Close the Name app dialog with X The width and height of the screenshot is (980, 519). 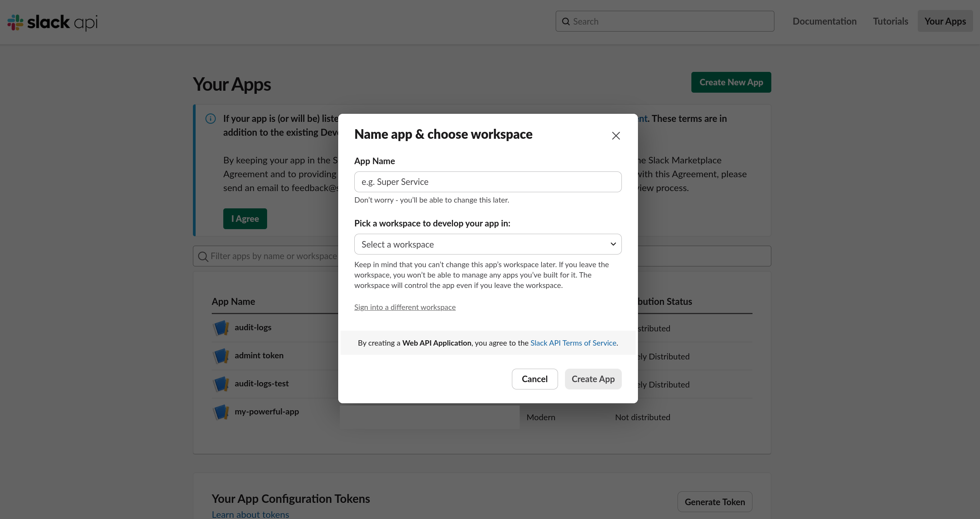616,136
